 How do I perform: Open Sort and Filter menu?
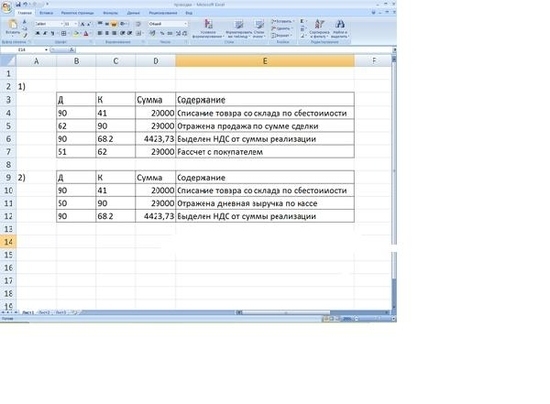pos(319,28)
